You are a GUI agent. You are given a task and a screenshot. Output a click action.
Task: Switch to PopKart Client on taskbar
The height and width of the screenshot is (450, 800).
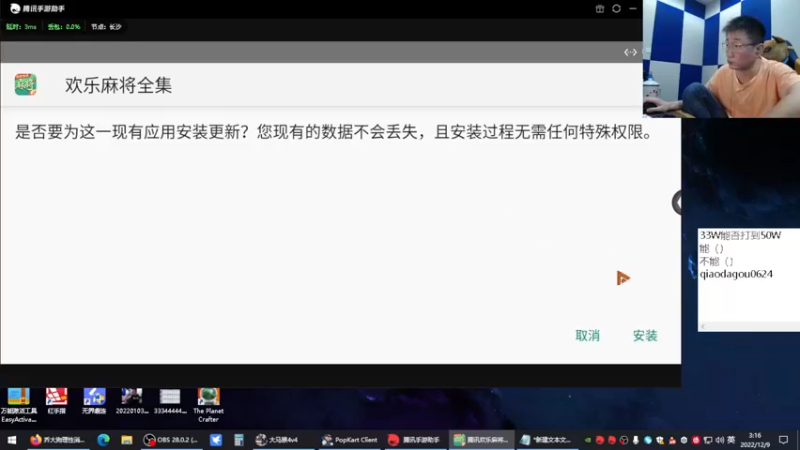(x=349, y=440)
